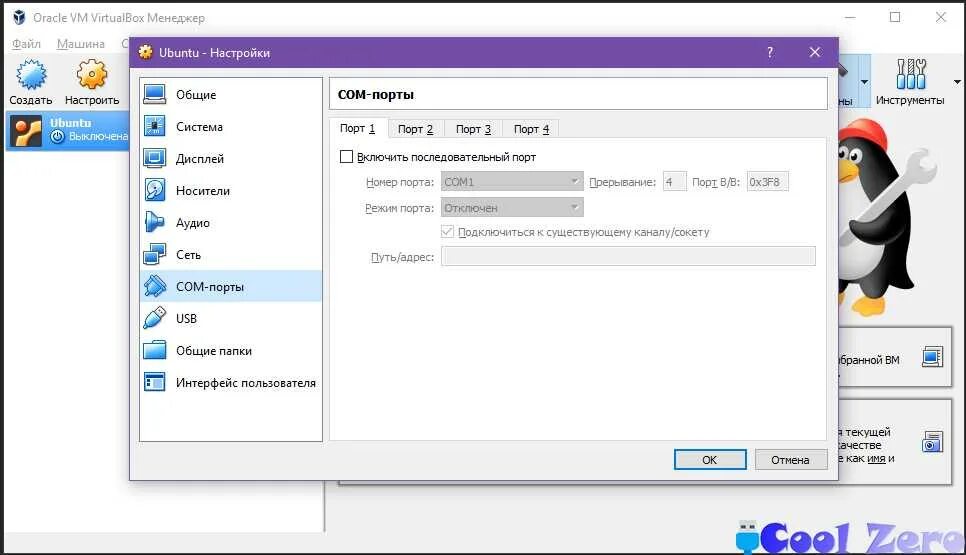Select the Общие папки folder icon
The height and width of the screenshot is (555, 966).
click(155, 350)
